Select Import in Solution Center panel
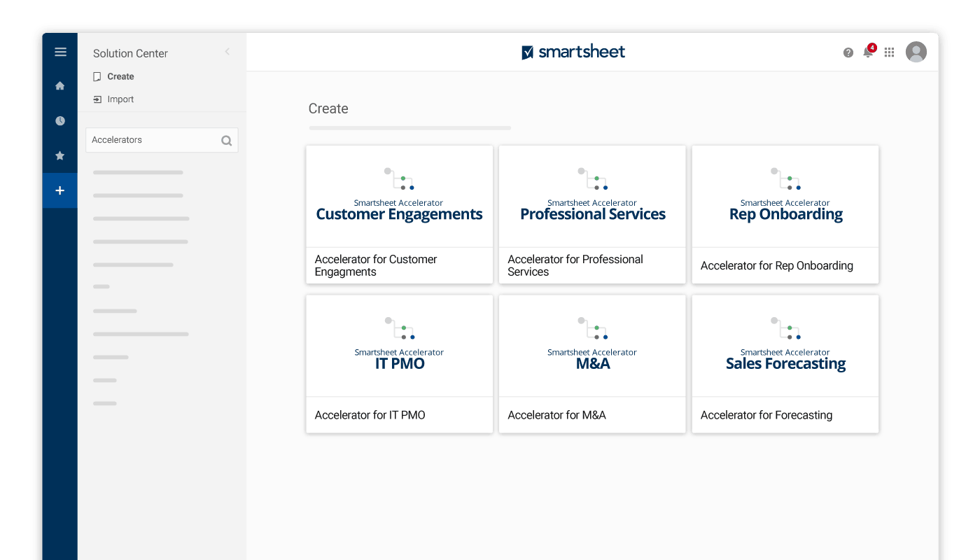This screenshot has width=980, height=560. pyautogui.click(x=120, y=99)
